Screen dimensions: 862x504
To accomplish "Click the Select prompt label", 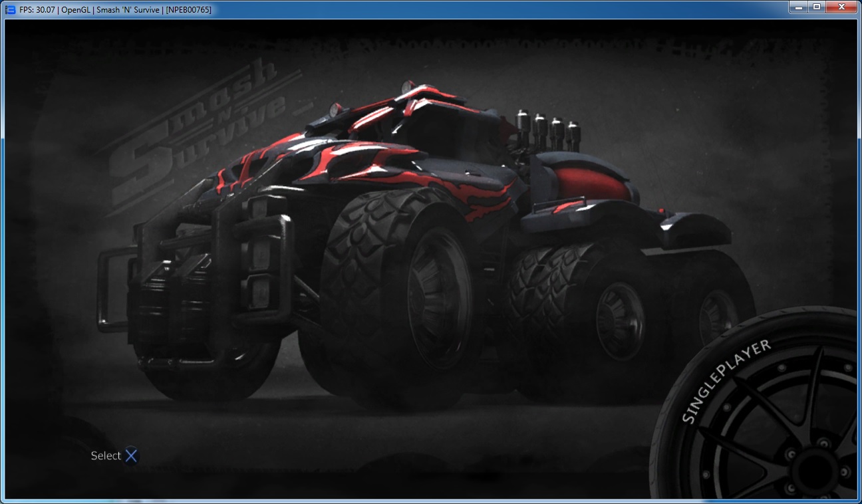I will (106, 455).
